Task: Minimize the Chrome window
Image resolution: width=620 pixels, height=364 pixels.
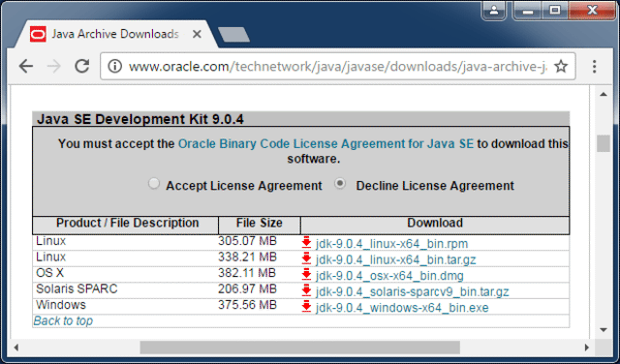Action: click(x=528, y=11)
